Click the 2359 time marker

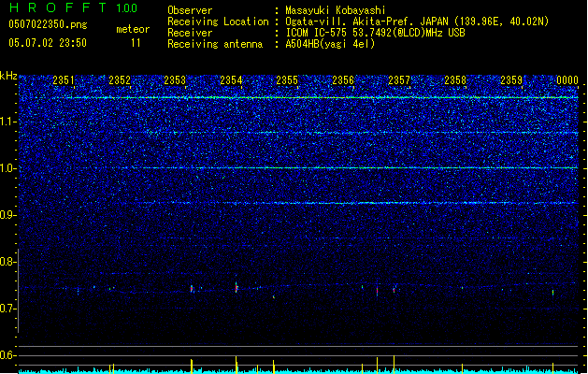[511, 80]
